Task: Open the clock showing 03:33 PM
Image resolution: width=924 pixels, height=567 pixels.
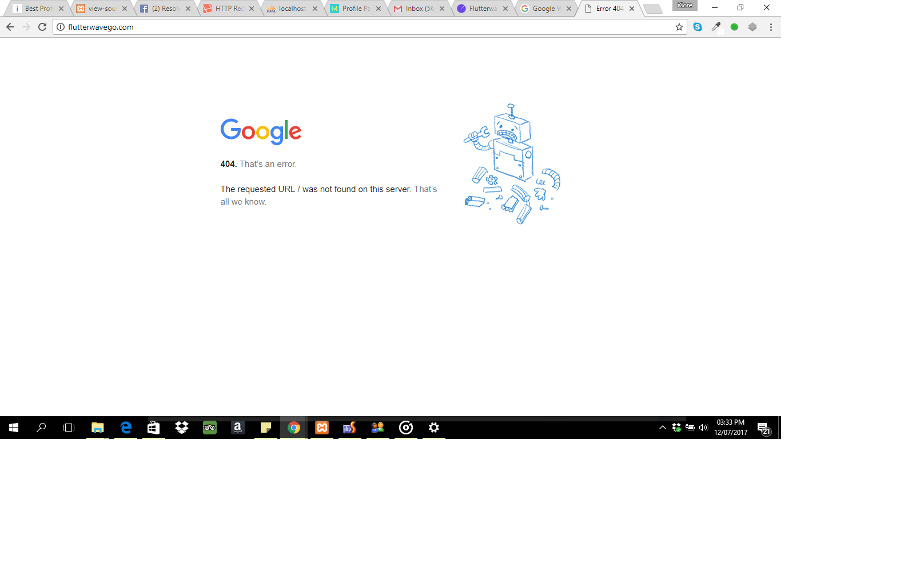Action: point(731,428)
